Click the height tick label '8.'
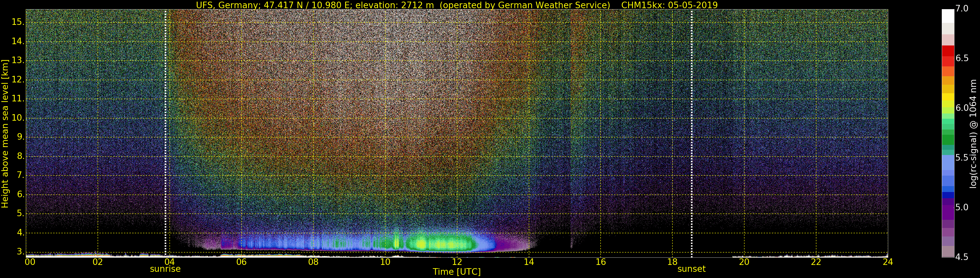 coord(20,156)
